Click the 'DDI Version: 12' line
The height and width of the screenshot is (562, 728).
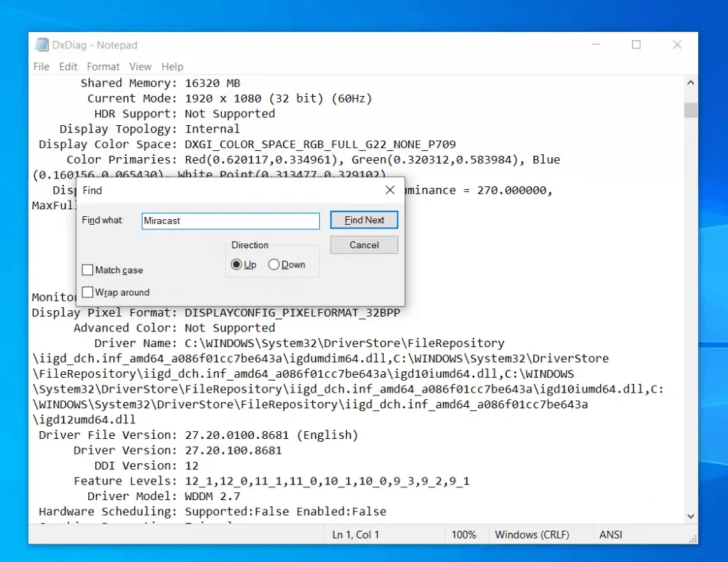pos(146,466)
